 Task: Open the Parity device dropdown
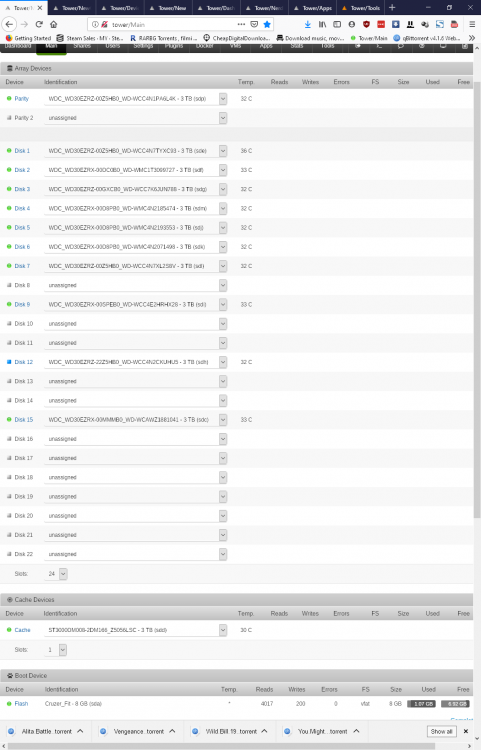pos(135,99)
